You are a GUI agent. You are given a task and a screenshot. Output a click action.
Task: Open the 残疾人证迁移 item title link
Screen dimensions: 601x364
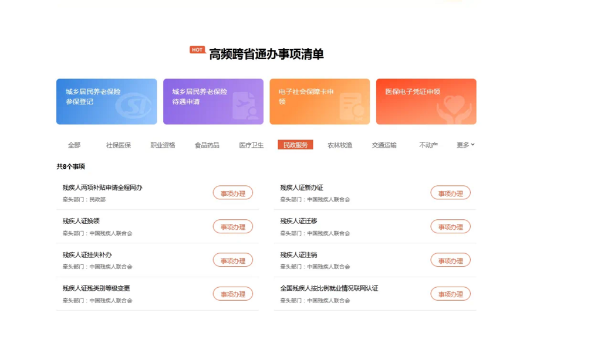299,221
